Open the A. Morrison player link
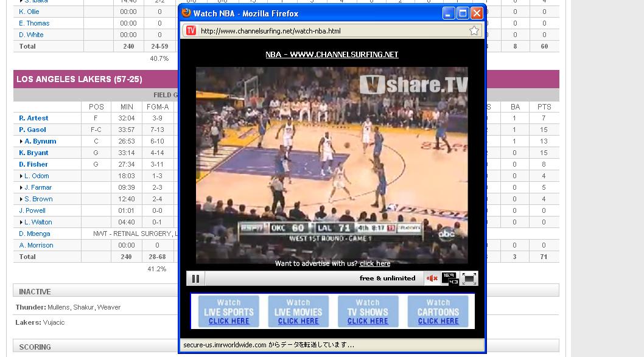This screenshot has height=357, width=644. pos(36,245)
